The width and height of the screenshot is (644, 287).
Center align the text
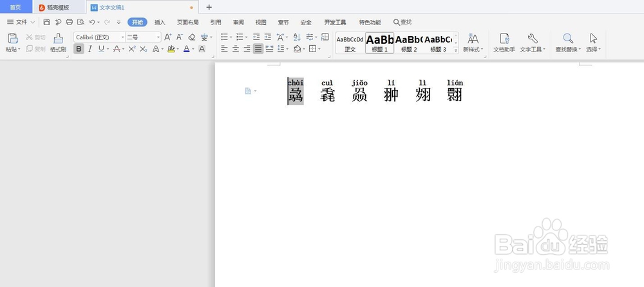point(236,49)
